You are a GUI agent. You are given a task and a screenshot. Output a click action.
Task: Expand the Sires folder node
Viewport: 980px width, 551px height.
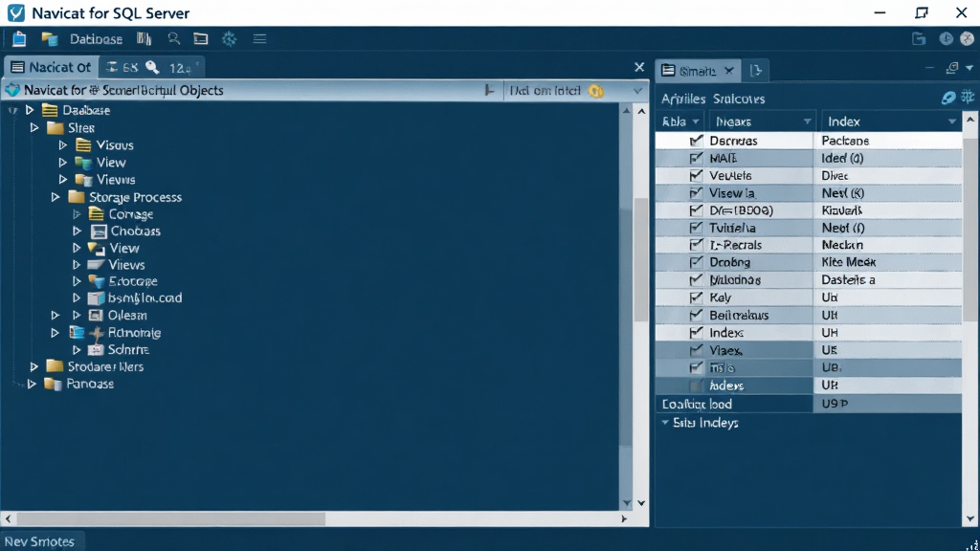(x=34, y=127)
